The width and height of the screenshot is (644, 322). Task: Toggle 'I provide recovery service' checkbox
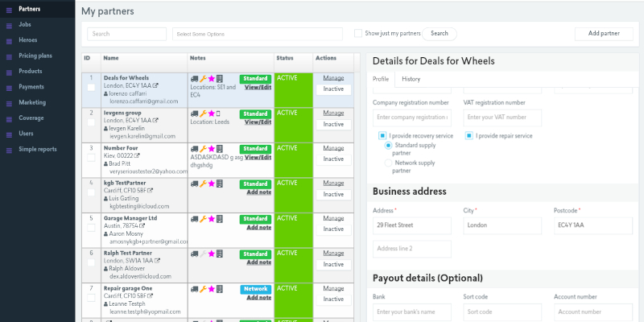[x=383, y=136]
